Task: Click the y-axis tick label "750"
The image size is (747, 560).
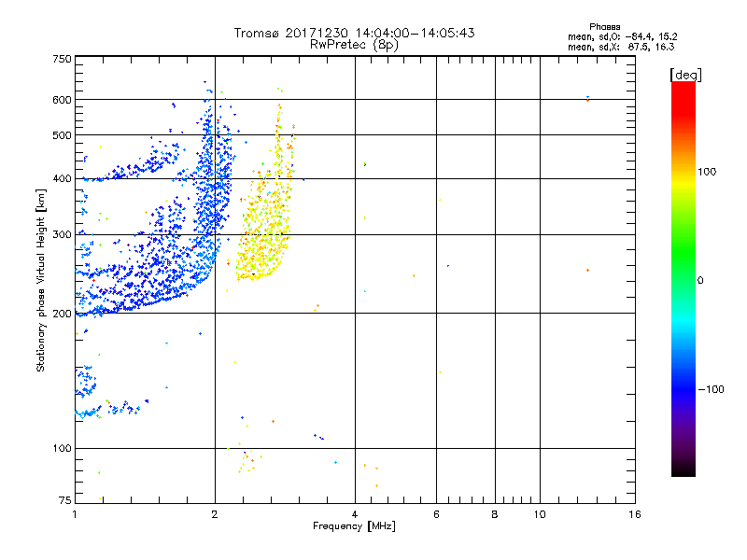Action: 63,59
